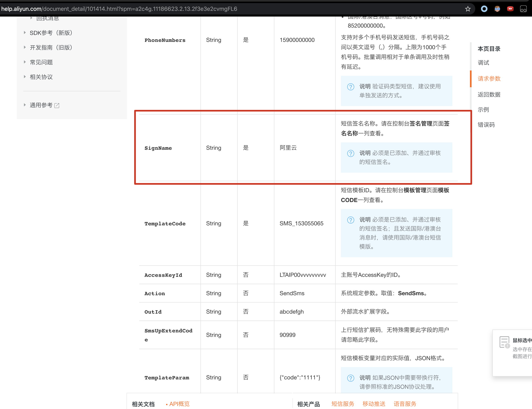Jump to 返回数据 in page contents
This screenshot has height=409, width=532.
pyautogui.click(x=489, y=94)
